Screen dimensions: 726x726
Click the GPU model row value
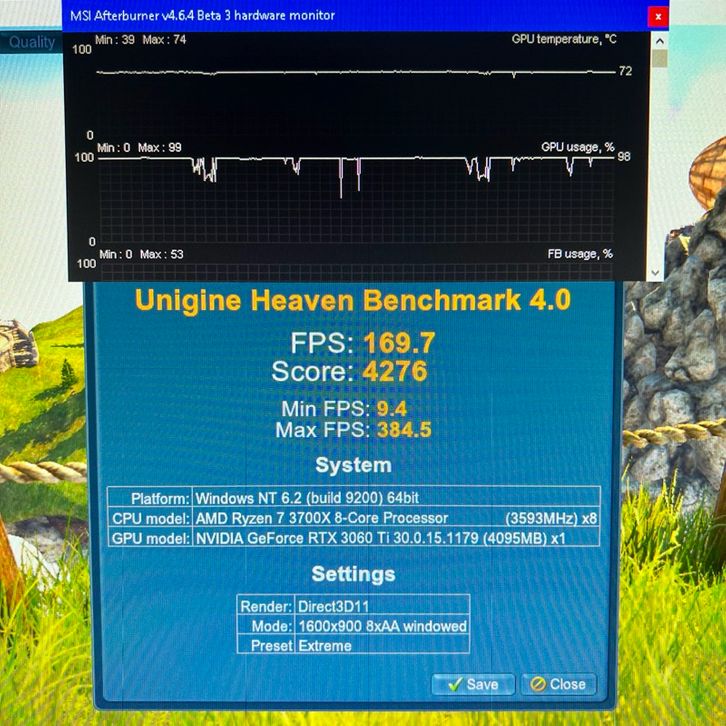click(396, 538)
